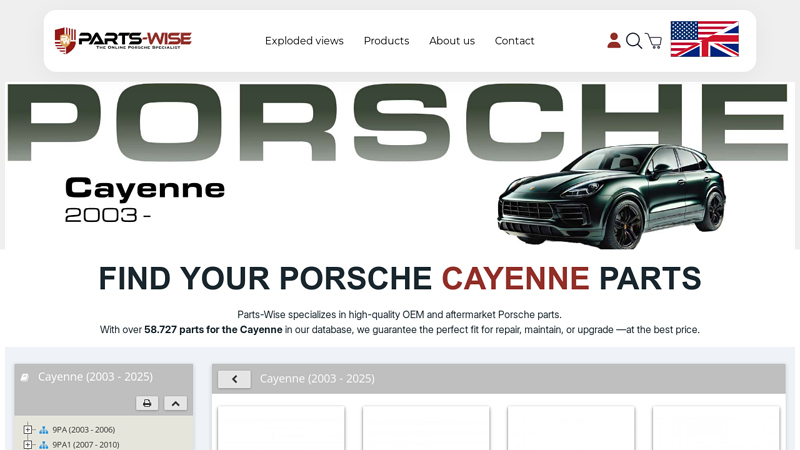Switch language via the US/UK flag
800x450 pixels.
click(704, 39)
